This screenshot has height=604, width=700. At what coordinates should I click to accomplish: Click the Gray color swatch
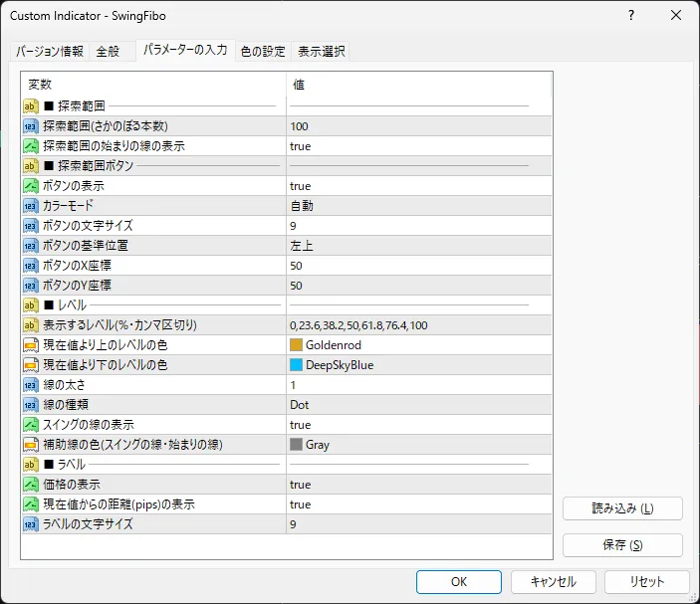coord(296,445)
